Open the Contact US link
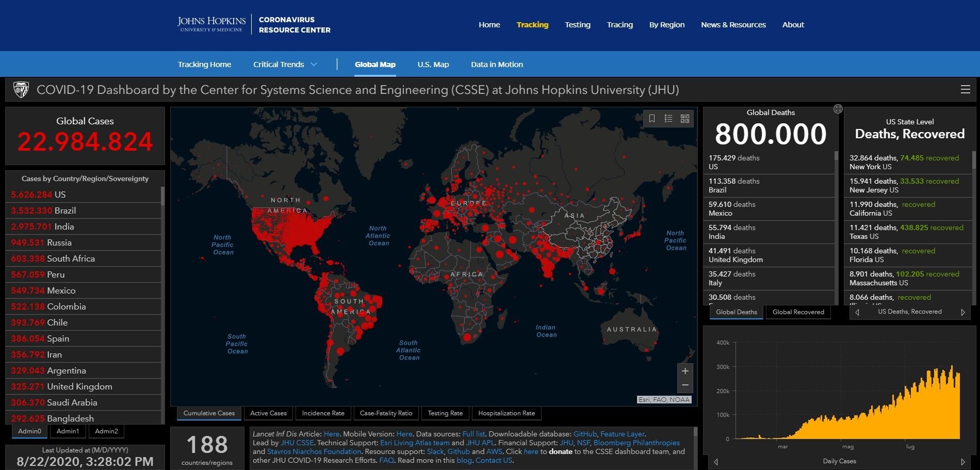Screen dimensions: 980x470 [x=494, y=461]
